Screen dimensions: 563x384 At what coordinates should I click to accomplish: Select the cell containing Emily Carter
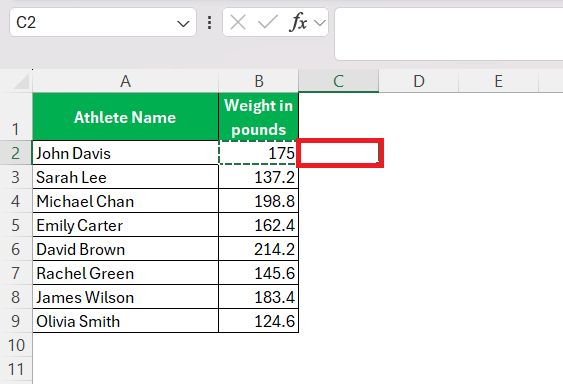coord(125,225)
